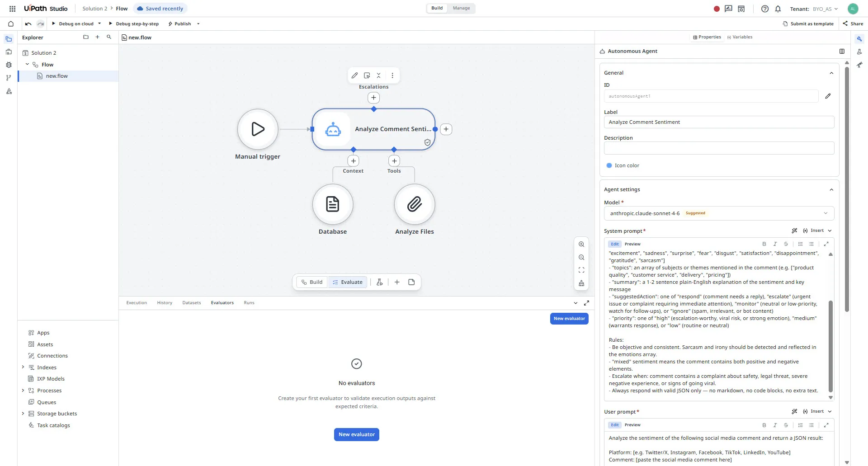
Task: Click Submit as template
Action: click(x=808, y=24)
